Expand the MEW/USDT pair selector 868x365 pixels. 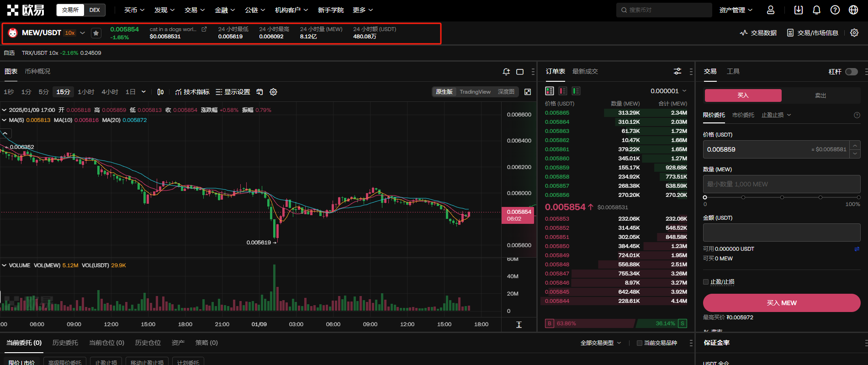[x=82, y=33]
